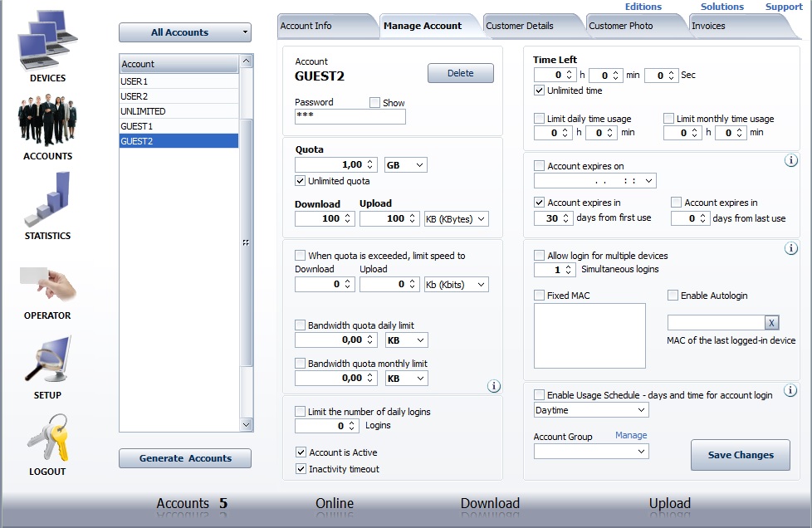Uncheck Account is Active
Image resolution: width=812 pixels, height=528 pixels.
tap(301, 452)
